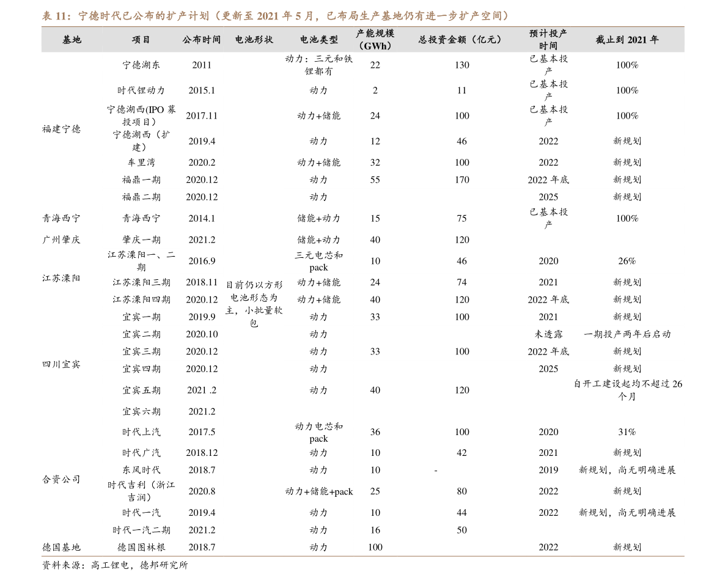The height and width of the screenshot is (583, 728).
Task: Click the 广州肇庆 base cell
Action: 61,240
